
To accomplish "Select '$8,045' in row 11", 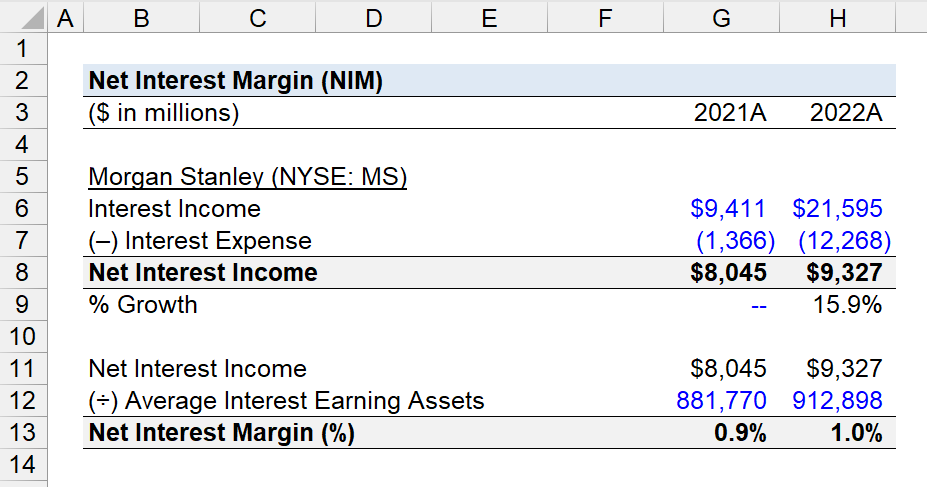I will click(728, 368).
